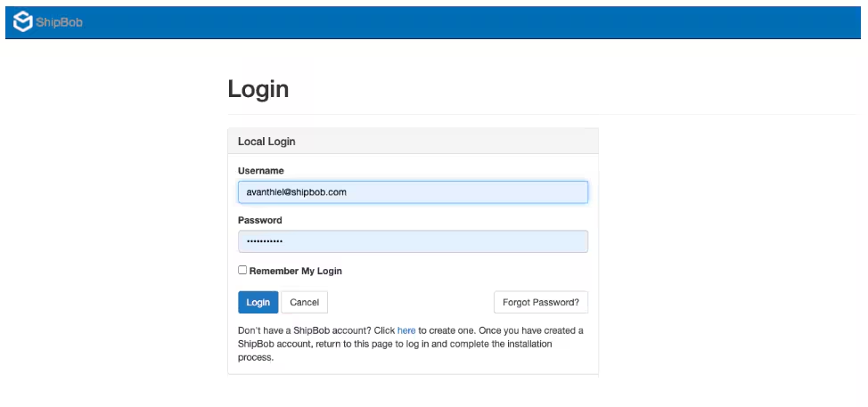This screenshot has height=407, width=868.
Task: Click the large 'Login' page heading
Action: point(258,89)
